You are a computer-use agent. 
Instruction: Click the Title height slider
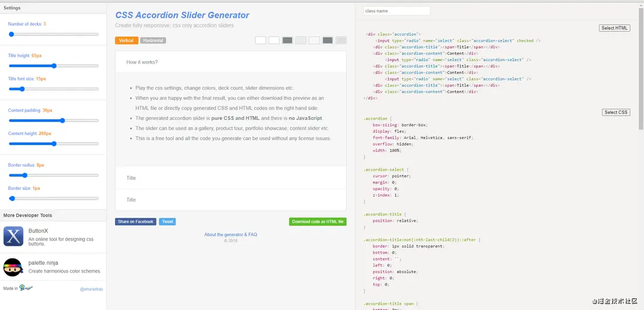click(53, 66)
